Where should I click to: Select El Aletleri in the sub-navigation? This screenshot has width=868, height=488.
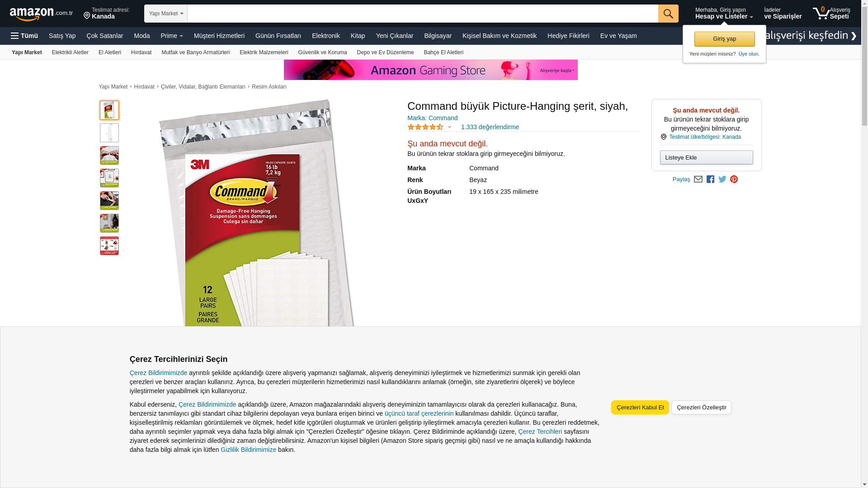tap(110, 52)
